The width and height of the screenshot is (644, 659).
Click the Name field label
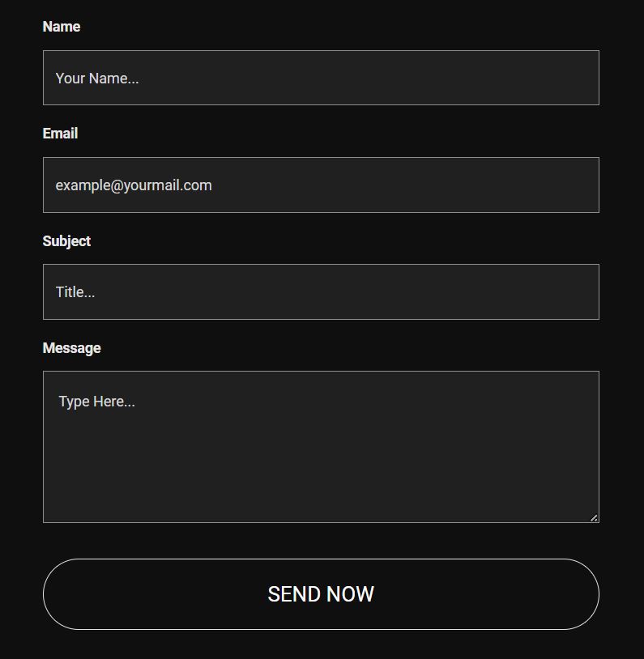click(62, 27)
